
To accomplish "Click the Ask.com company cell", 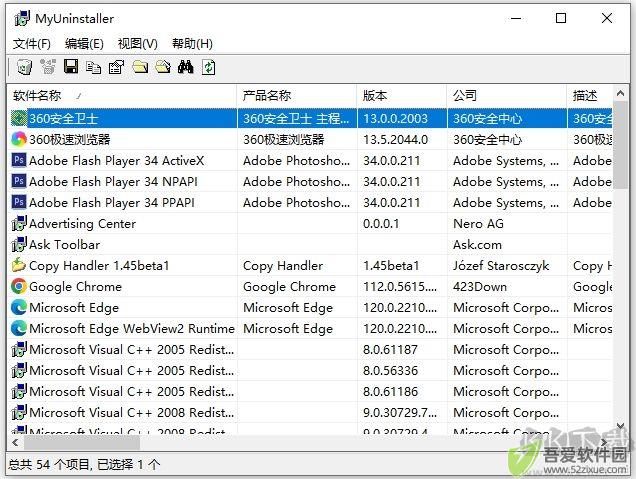I will pyautogui.click(x=477, y=245).
